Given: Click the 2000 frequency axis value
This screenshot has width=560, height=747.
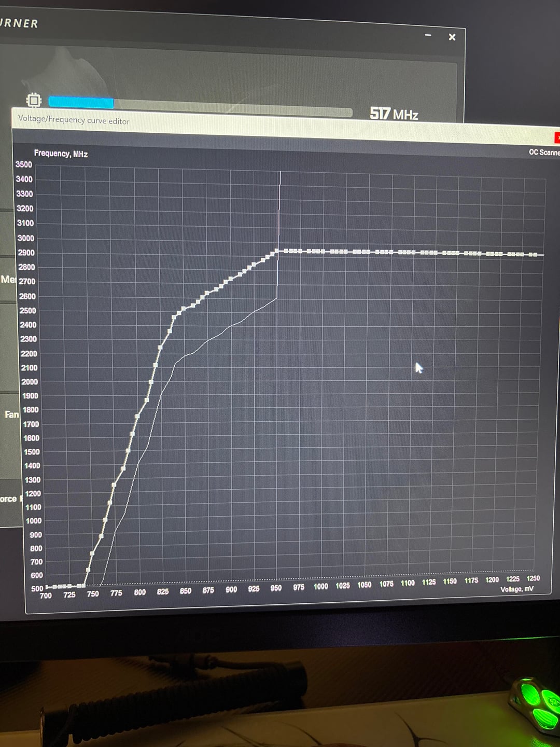Looking at the screenshot, I should click(29, 381).
